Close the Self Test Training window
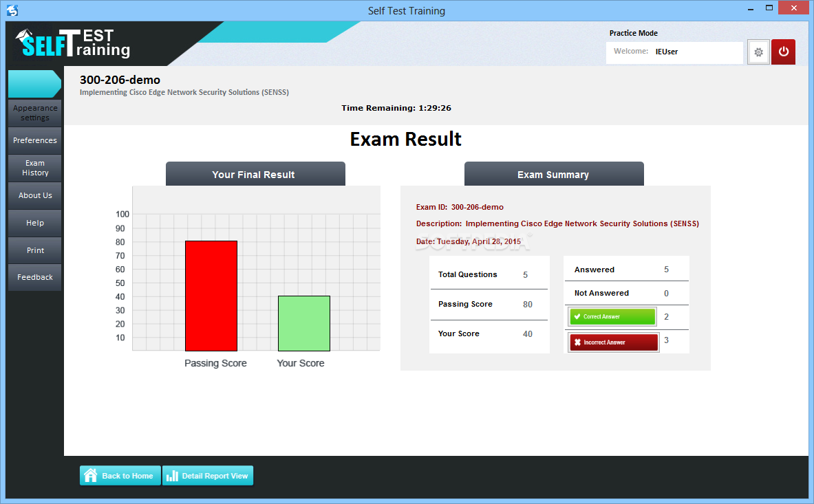814x504 pixels. pyautogui.click(x=794, y=8)
